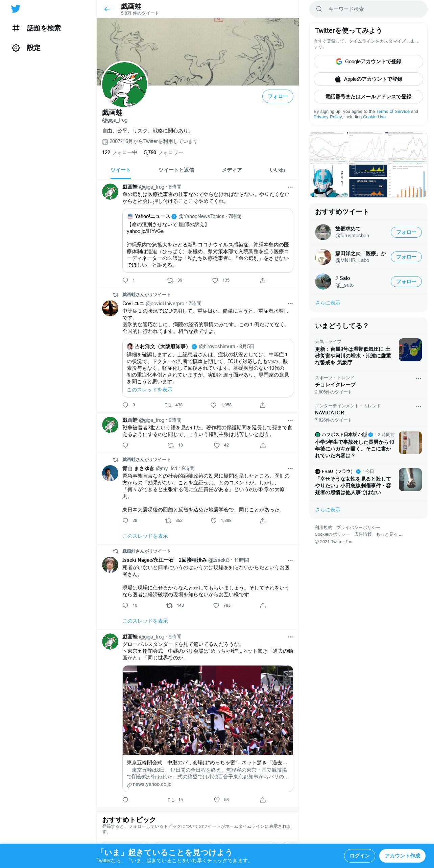Reply to the Isseki Nagae tweet
This screenshot has height=868, width=434.
point(125,605)
